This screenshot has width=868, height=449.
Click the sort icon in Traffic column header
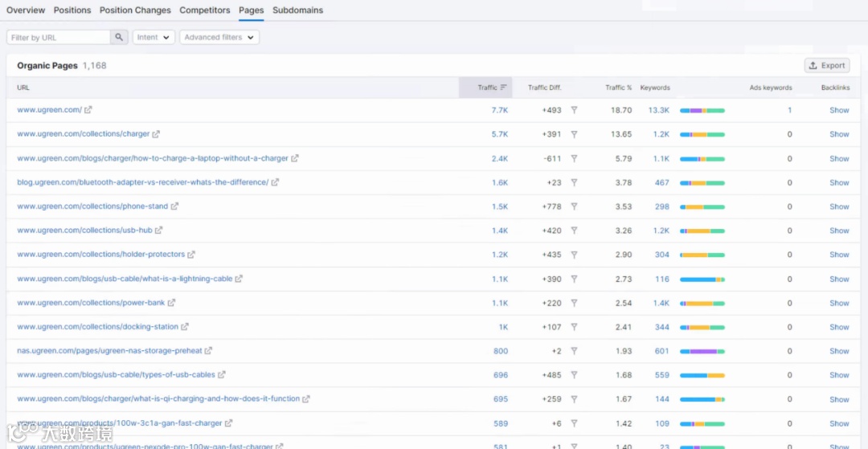coord(503,88)
